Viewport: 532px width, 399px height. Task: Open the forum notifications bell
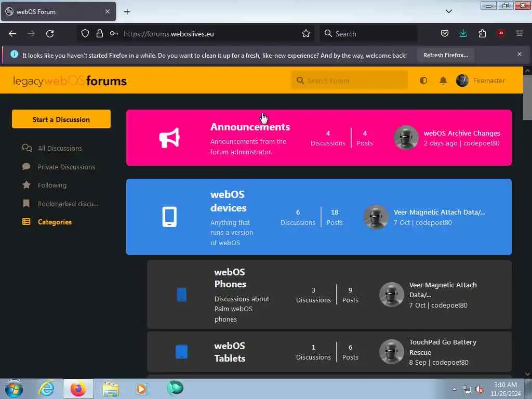coord(443,81)
